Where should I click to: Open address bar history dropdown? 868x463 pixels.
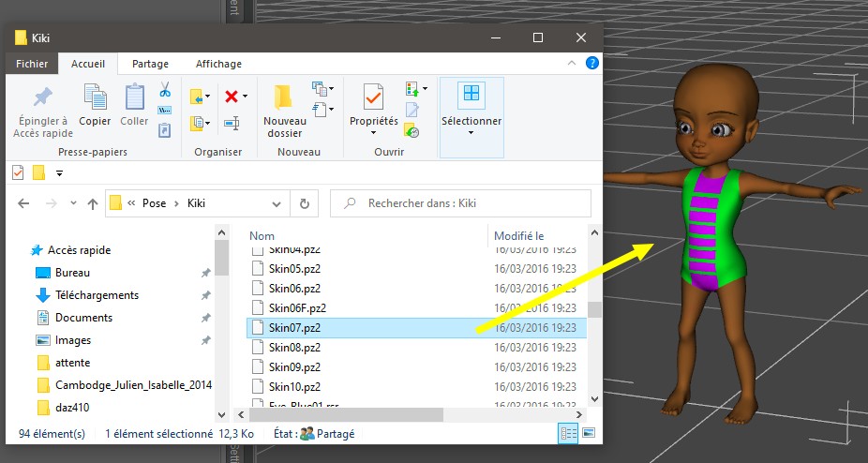[x=277, y=203]
